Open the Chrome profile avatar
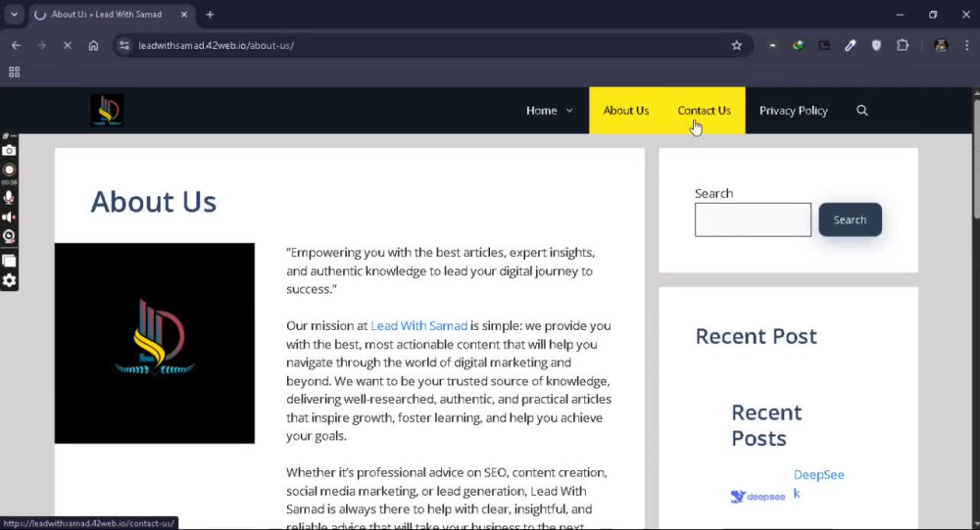The height and width of the screenshot is (530, 980). point(941,45)
